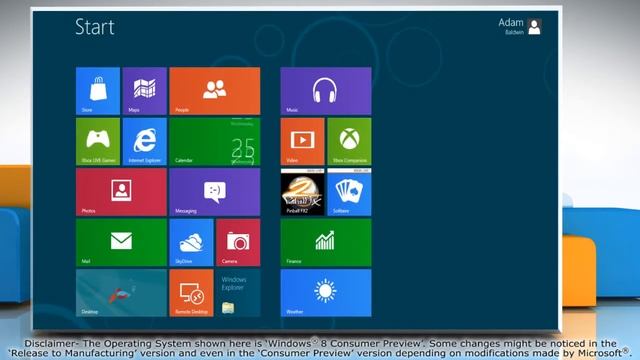Open the Maps tile
The image size is (640, 360).
(x=144, y=91)
